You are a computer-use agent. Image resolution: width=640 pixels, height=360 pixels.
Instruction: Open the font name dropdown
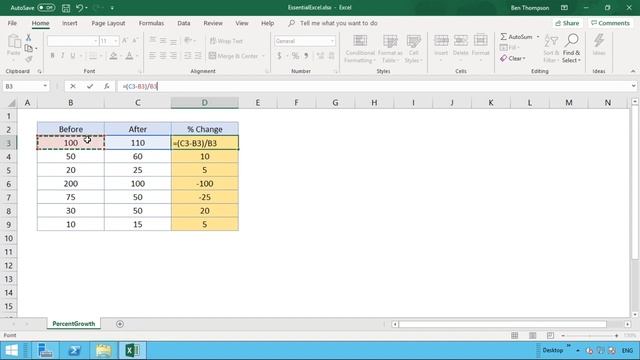coord(96,41)
